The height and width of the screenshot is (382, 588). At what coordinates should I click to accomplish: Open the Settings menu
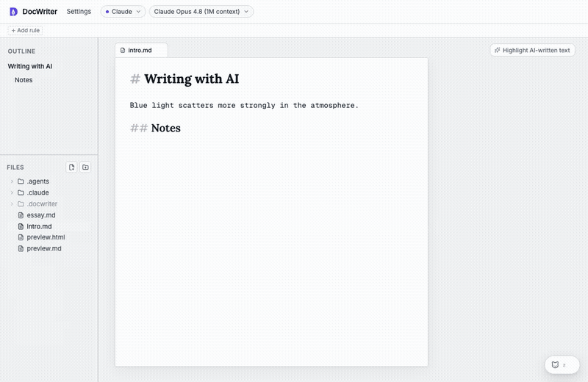click(79, 11)
